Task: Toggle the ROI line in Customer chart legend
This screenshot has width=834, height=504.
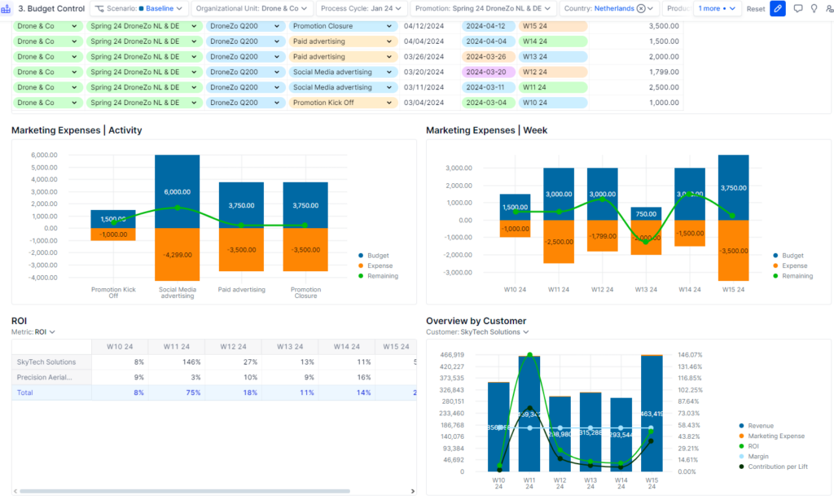Action: [741, 446]
